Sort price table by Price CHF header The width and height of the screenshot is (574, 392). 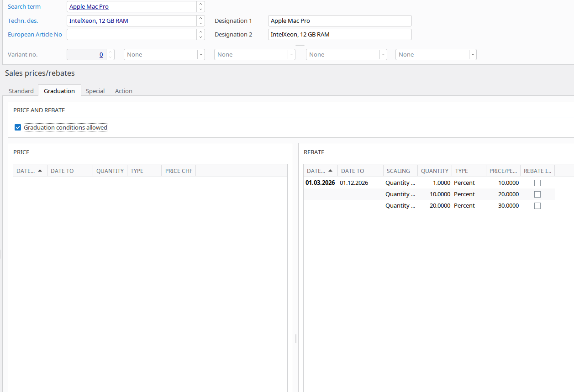click(179, 171)
